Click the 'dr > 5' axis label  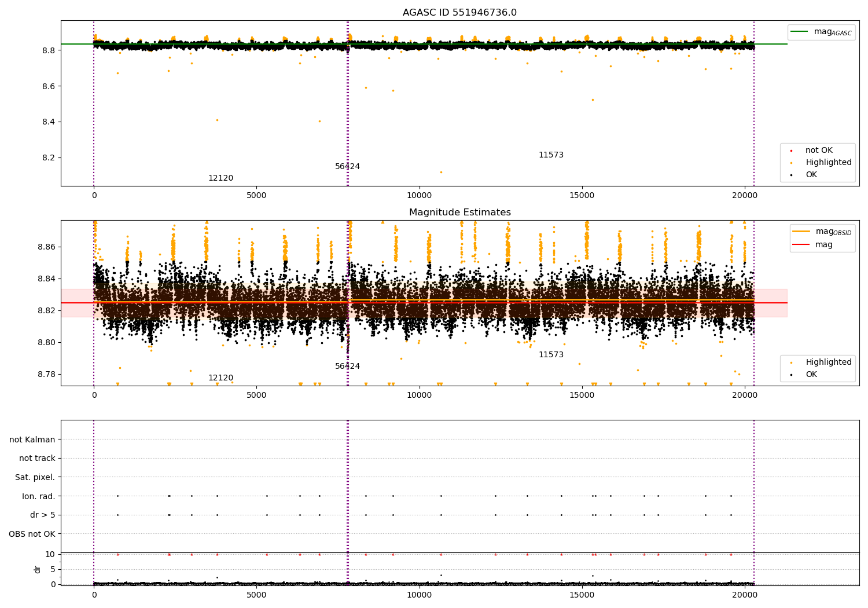(43, 515)
